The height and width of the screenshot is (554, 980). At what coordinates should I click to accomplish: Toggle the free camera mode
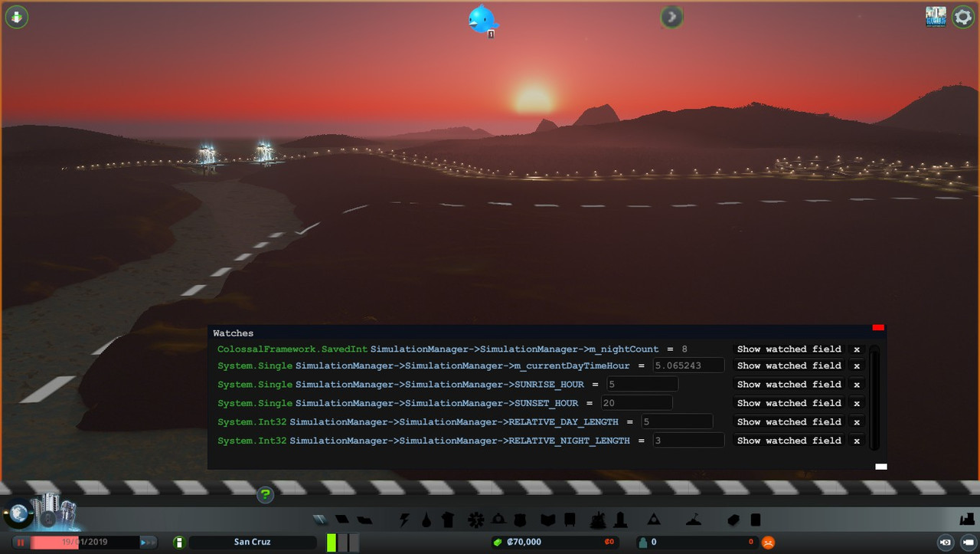pyautogui.click(x=968, y=542)
